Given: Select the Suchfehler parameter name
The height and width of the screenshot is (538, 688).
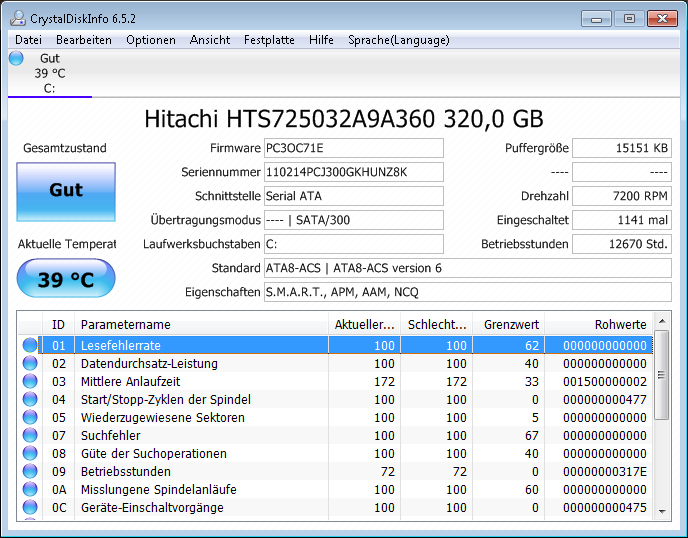Looking at the screenshot, I should pyautogui.click(x=111, y=436).
